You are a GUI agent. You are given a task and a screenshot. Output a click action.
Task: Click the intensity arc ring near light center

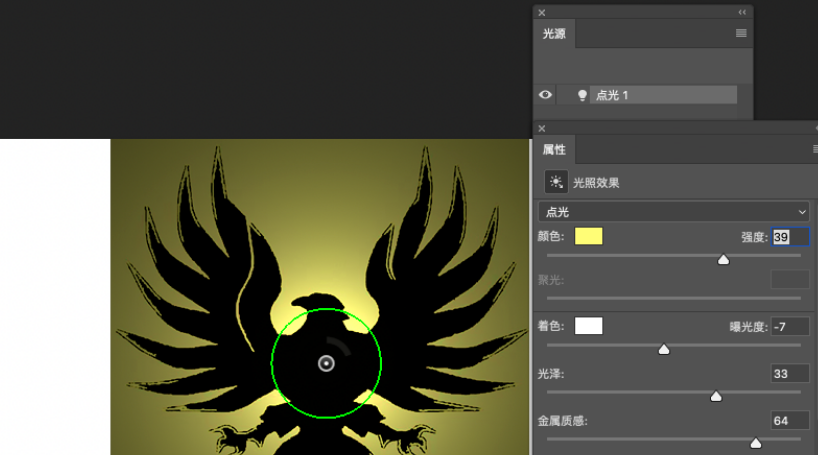tap(342, 344)
